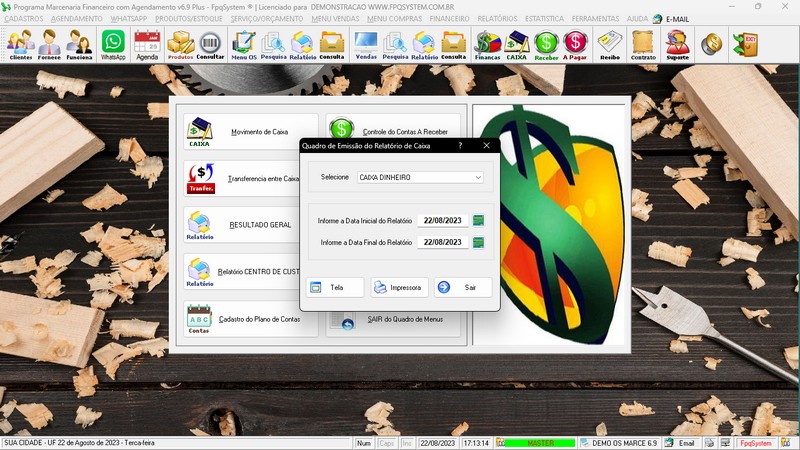Open Vendas monitor icon
Viewport: 800px width, 450px height.
[x=366, y=45]
